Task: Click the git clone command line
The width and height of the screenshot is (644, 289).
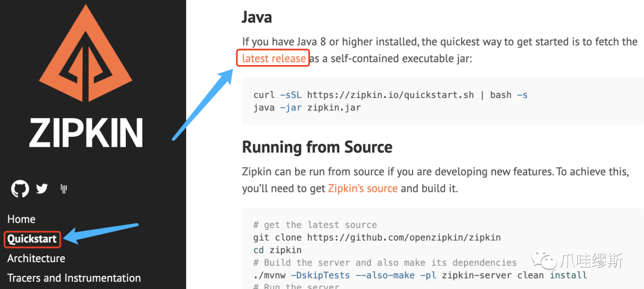Action: pyautogui.click(x=377, y=237)
